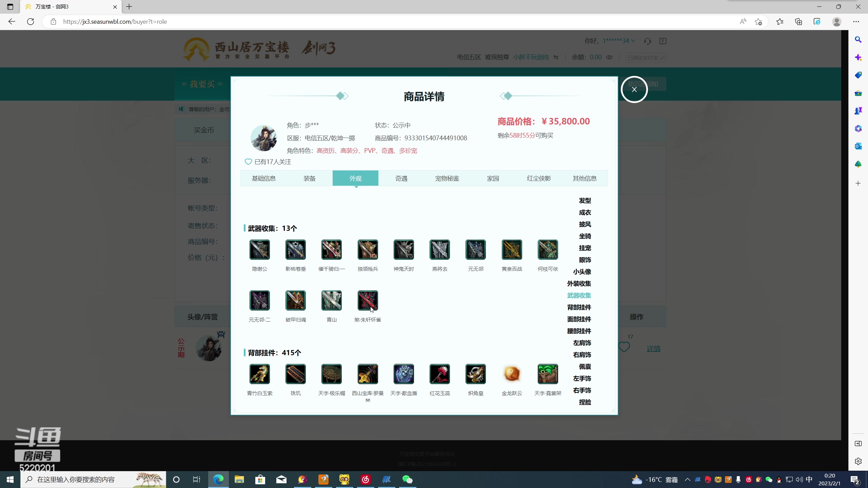Select the 天字·霓裳架 pendant icon
Image resolution: width=868 pixels, height=488 pixels.
[x=548, y=374]
